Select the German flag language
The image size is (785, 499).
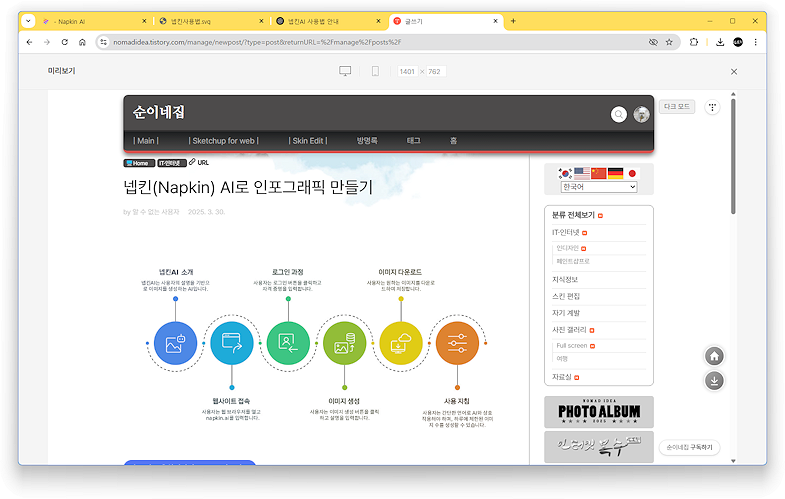pyautogui.click(x=615, y=173)
